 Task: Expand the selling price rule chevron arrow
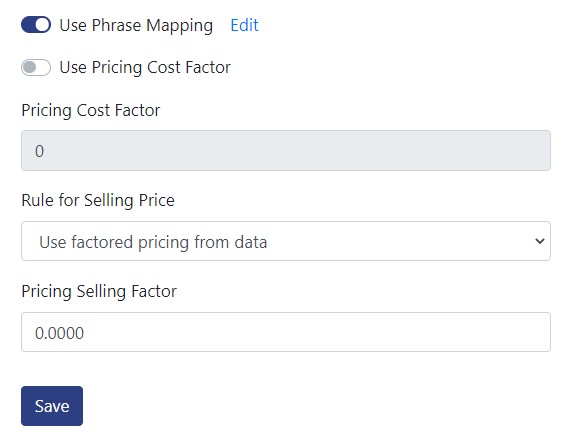coord(540,241)
